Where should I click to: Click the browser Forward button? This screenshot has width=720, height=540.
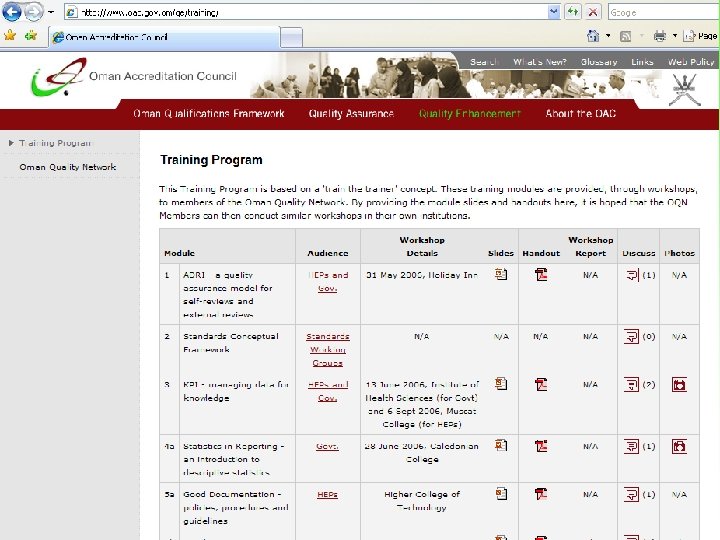34,12
